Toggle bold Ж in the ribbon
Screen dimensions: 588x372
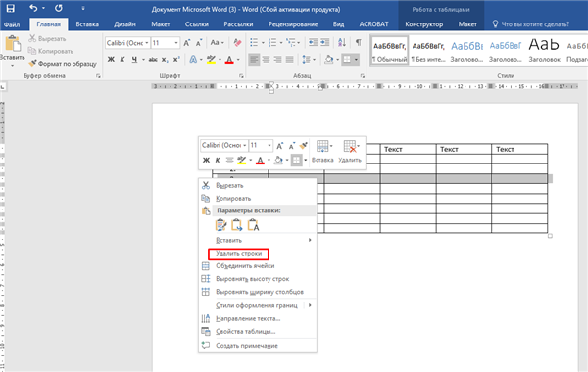coord(111,59)
